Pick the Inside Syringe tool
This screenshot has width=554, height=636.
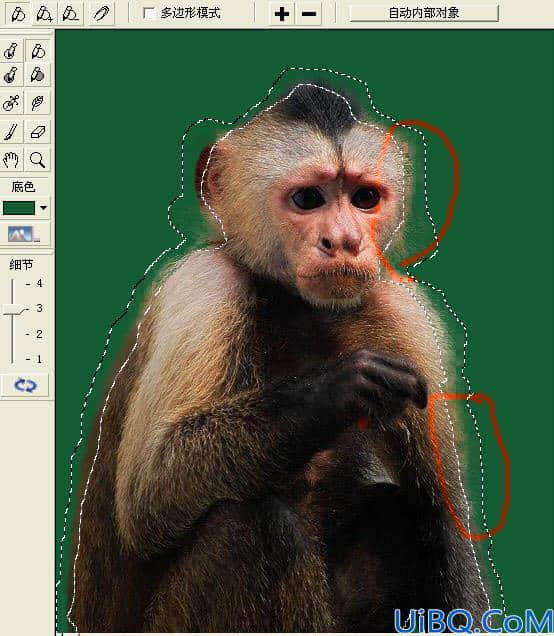coord(12,103)
